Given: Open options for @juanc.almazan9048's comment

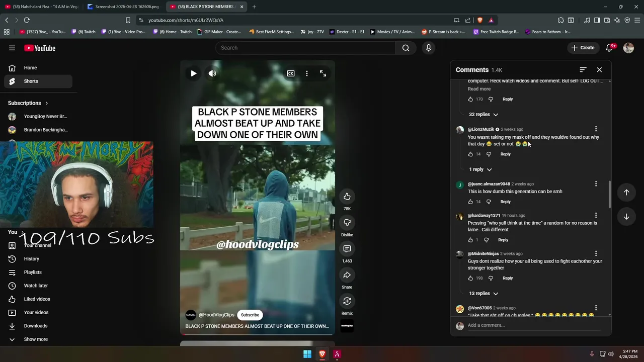Looking at the screenshot, I should point(596,184).
